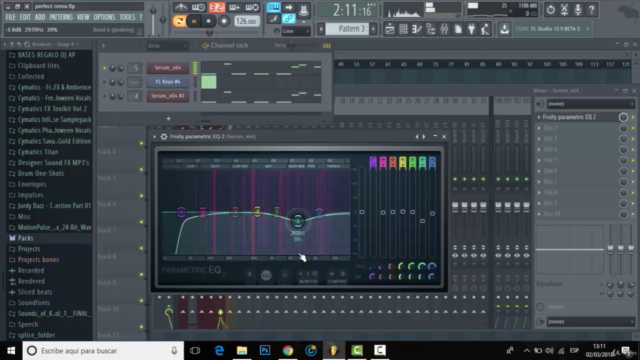
Task: Click the blue band 7 node on EQ curve
Action: 319,213
